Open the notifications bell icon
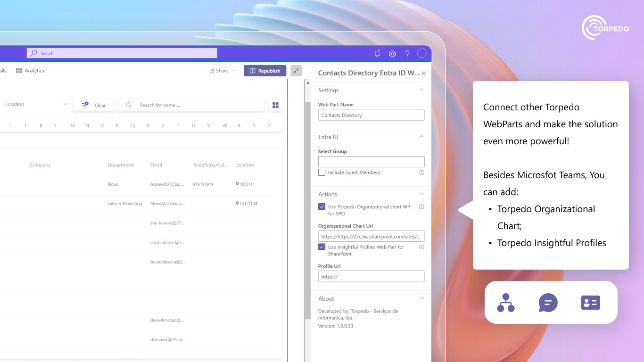644x362 pixels. (377, 54)
